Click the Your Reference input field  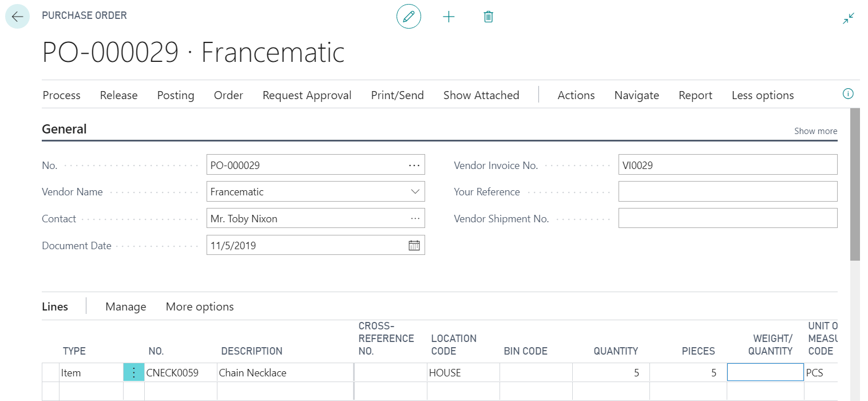(728, 191)
